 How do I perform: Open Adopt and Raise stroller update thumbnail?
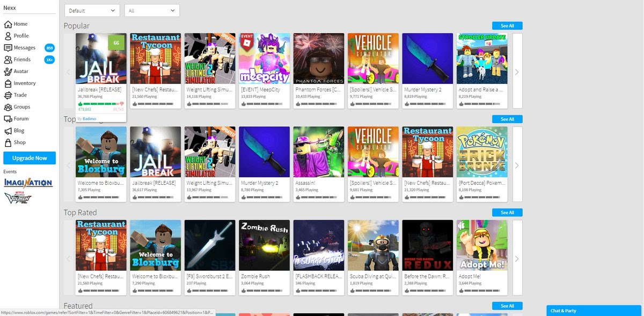[482, 59]
